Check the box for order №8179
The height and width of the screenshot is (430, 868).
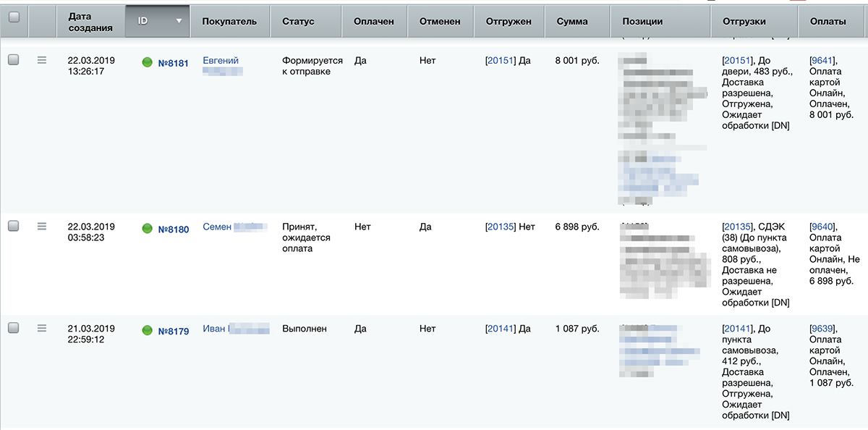(14, 328)
